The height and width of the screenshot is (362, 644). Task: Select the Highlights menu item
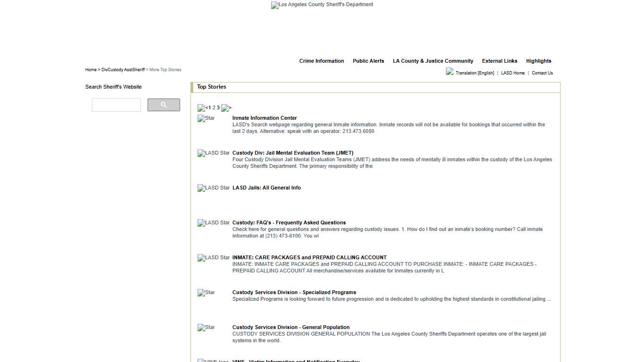(538, 61)
